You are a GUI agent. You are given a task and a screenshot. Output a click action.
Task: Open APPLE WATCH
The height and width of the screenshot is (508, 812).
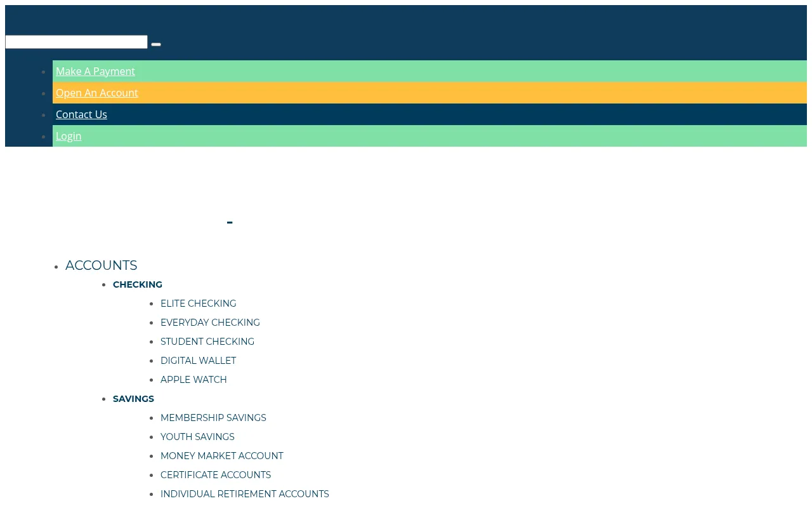pos(193,380)
